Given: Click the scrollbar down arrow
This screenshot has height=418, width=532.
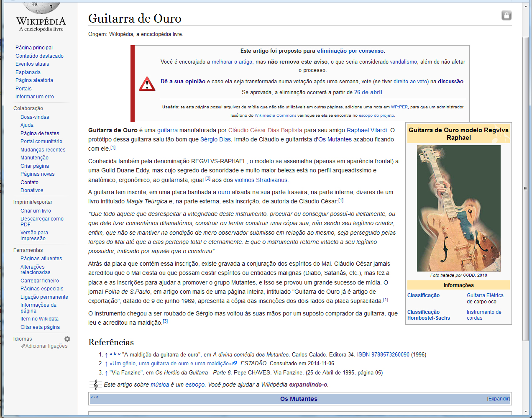Looking at the screenshot, I should pyautogui.click(x=526, y=412).
